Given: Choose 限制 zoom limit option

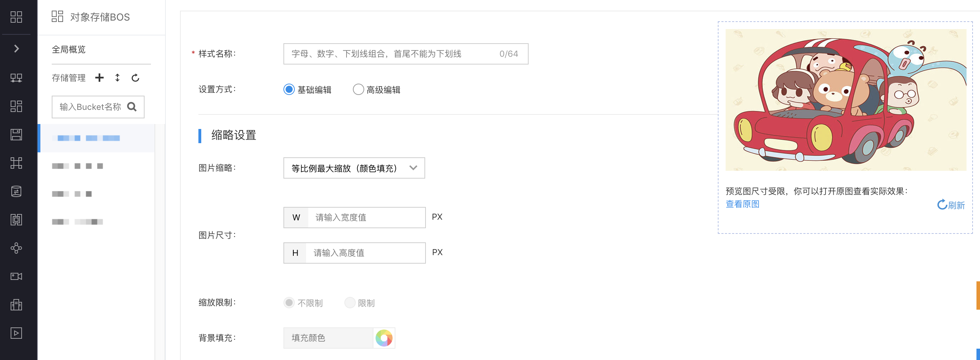Looking at the screenshot, I should [x=360, y=303].
